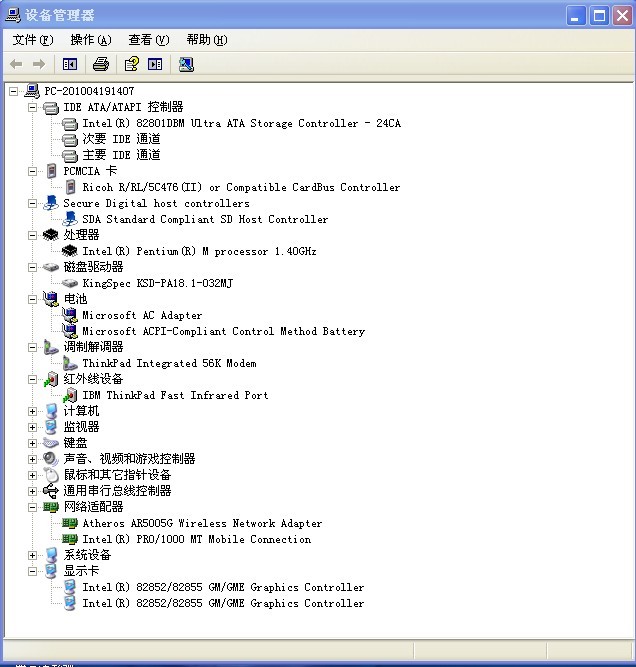Open the 帮助(H) menu
The width and height of the screenshot is (636, 667).
pos(207,40)
